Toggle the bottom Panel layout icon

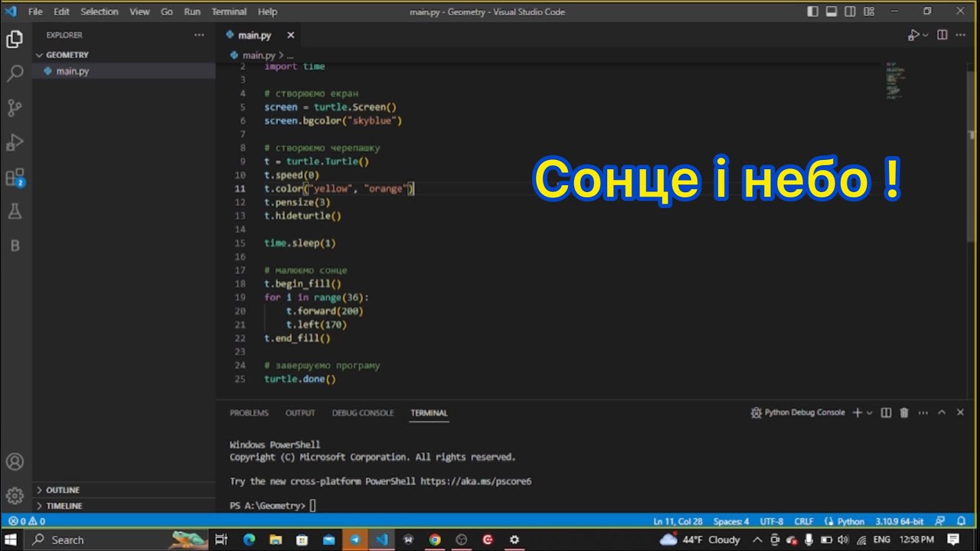click(x=831, y=11)
